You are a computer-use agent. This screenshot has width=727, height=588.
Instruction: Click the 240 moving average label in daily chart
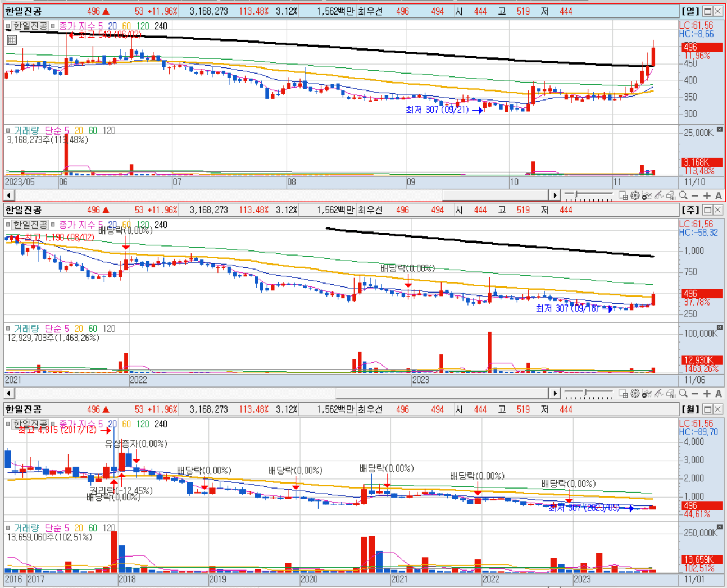pos(161,26)
